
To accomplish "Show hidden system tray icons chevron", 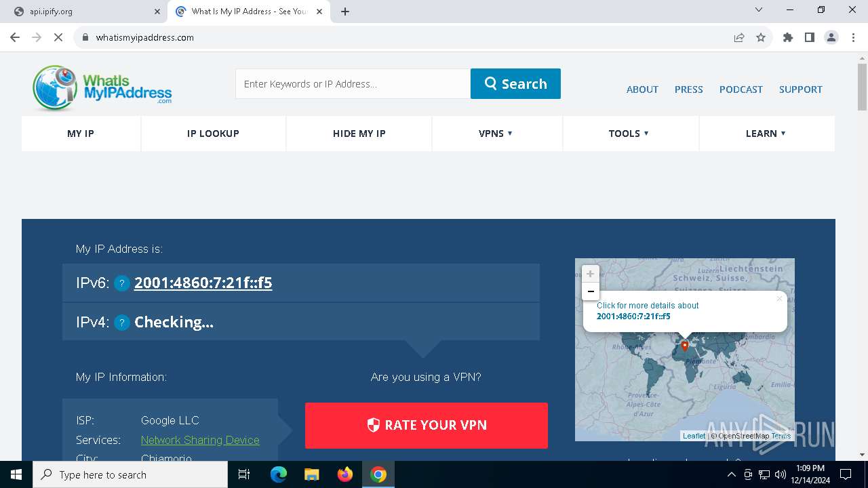I will click(732, 474).
